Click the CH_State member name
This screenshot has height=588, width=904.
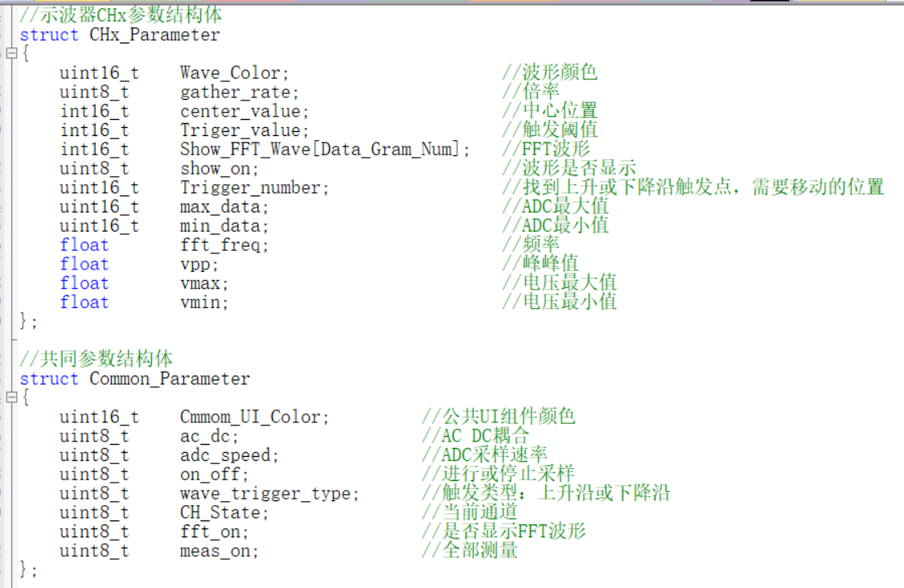pos(220,512)
